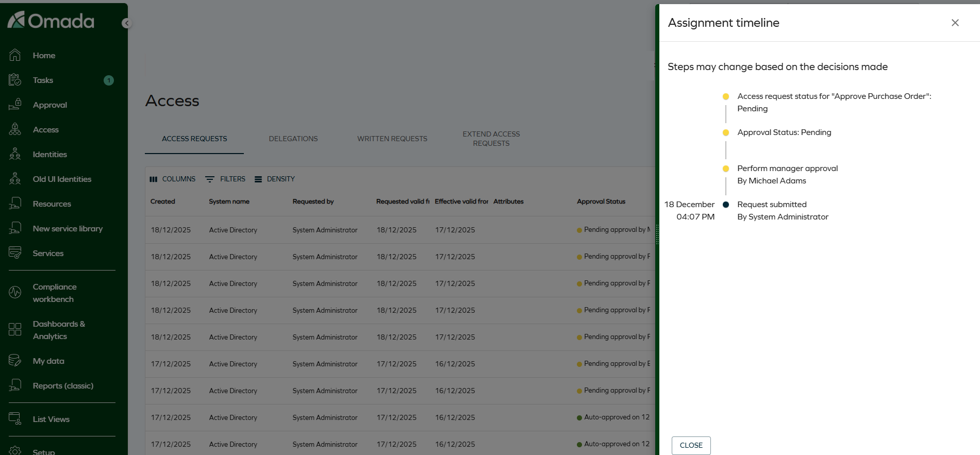Viewport: 980px width, 455px height.
Task: Click the "18 December" timeline date
Action: point(689,205)
